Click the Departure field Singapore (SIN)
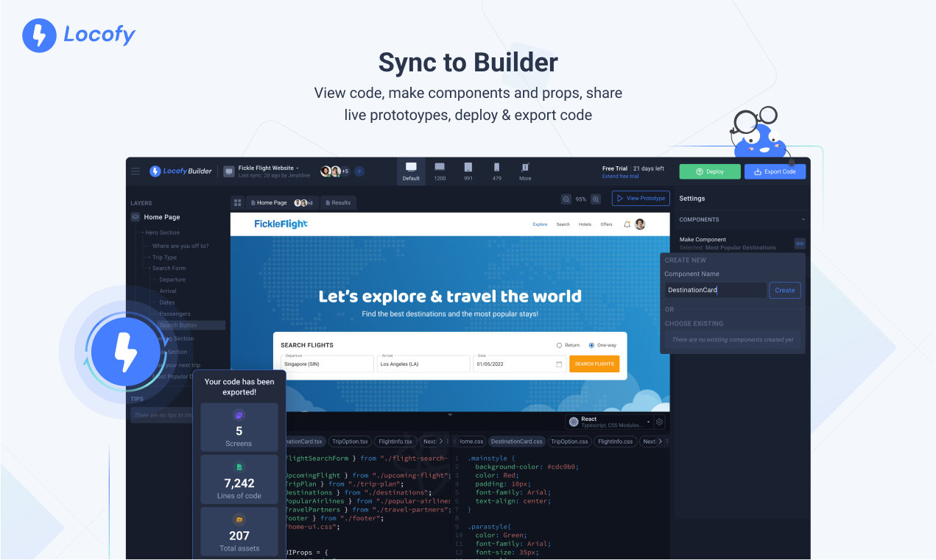 328,364
